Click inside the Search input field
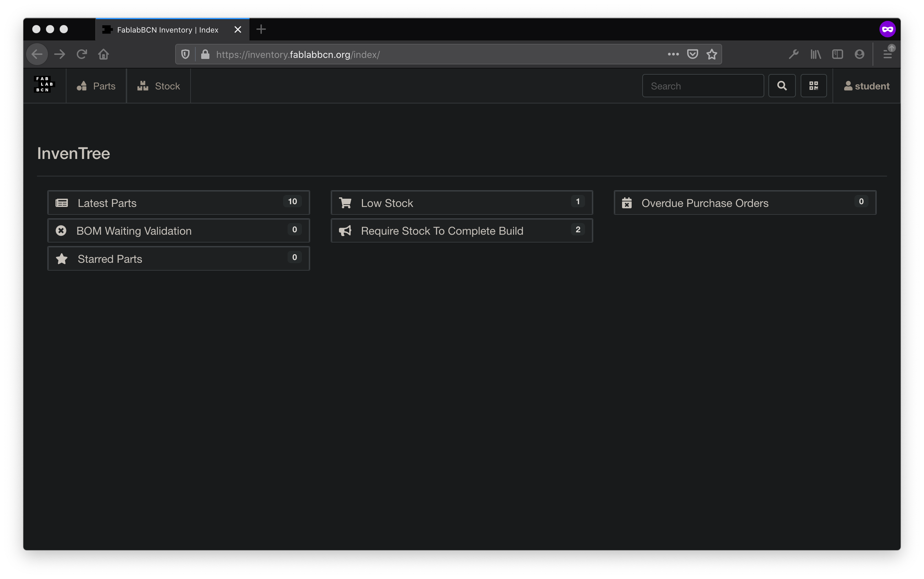Viewport: 924px width, 579px height. tap(703, 86)
